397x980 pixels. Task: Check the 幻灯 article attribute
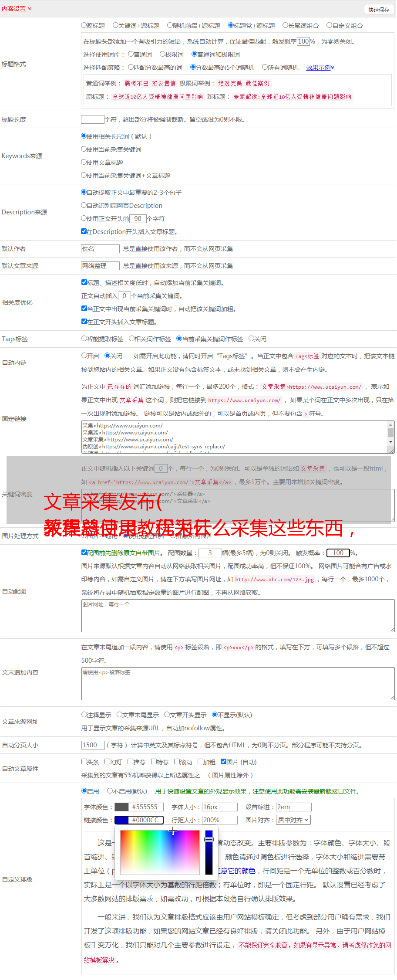coord(108,762)
